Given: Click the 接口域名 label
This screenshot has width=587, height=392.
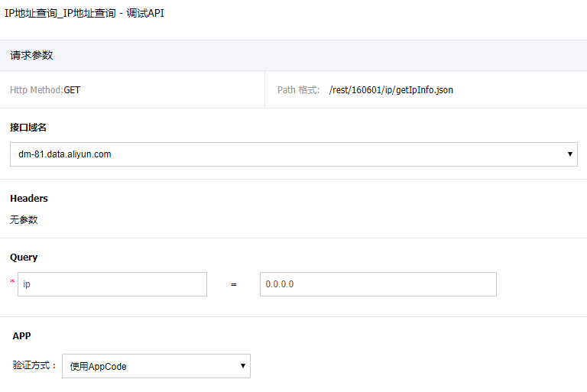Looking at the screenshot, I should (28, 128).
